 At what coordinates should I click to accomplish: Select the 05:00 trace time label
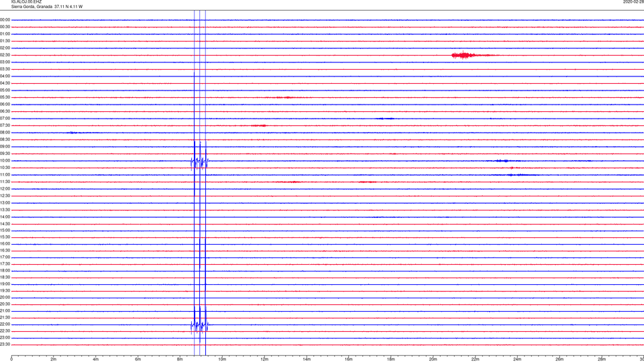click(5, 90)
